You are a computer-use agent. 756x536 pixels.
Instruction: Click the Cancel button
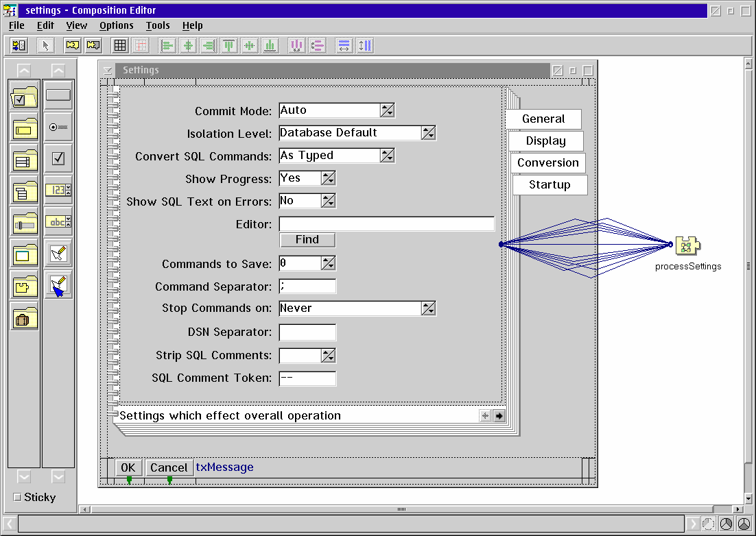pos(169,467)
